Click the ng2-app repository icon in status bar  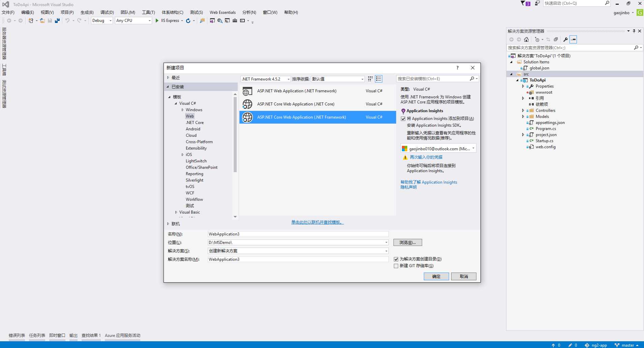tap(587, 345)
